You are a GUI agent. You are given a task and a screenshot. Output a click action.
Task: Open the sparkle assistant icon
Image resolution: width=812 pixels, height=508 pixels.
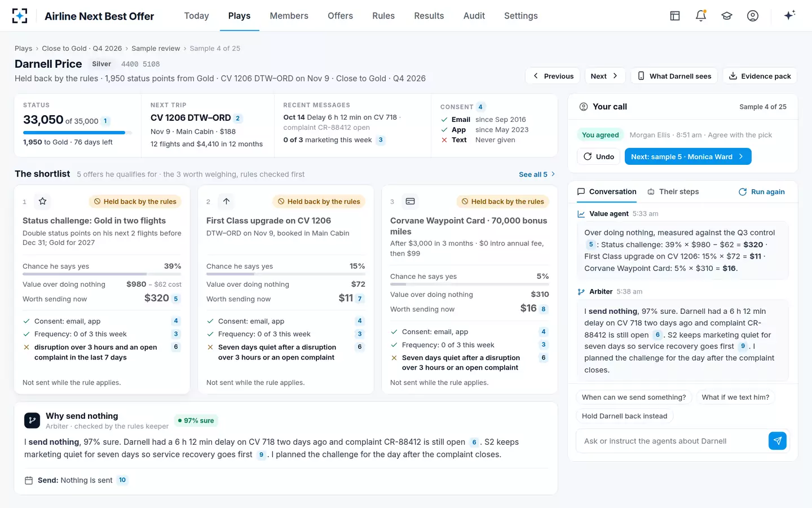tap(789, 15)
